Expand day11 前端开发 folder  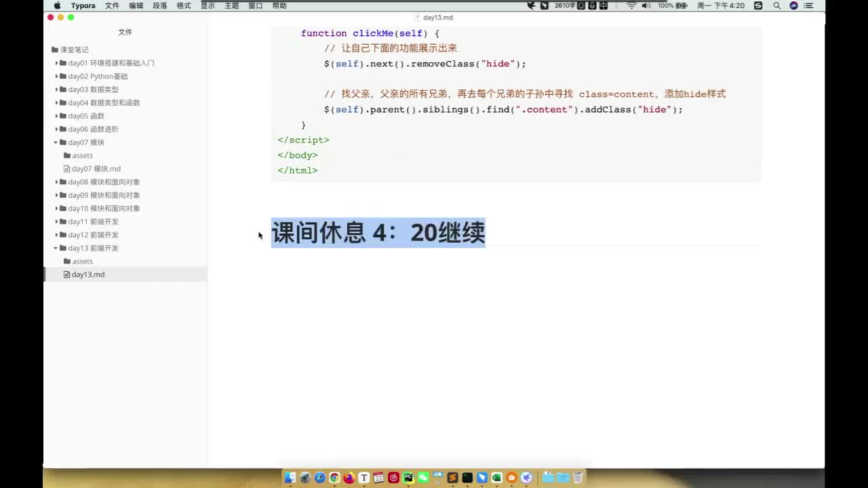pos(57,222)
